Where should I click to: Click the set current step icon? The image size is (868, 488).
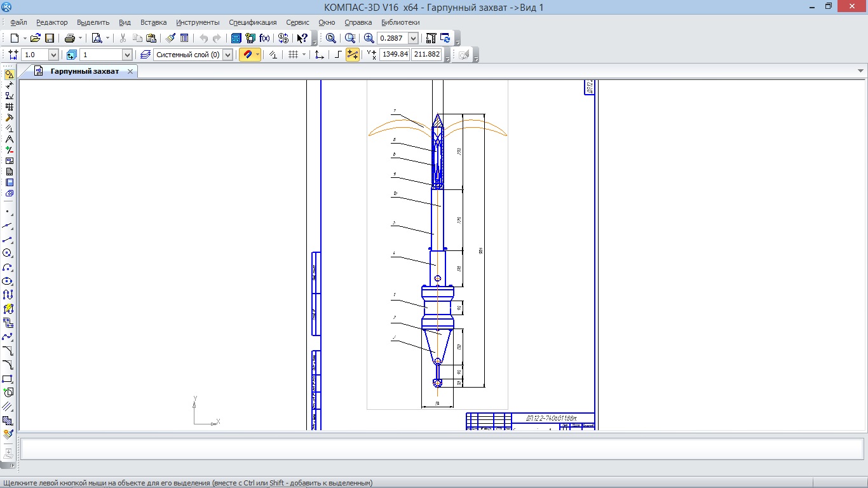(13, 55)
